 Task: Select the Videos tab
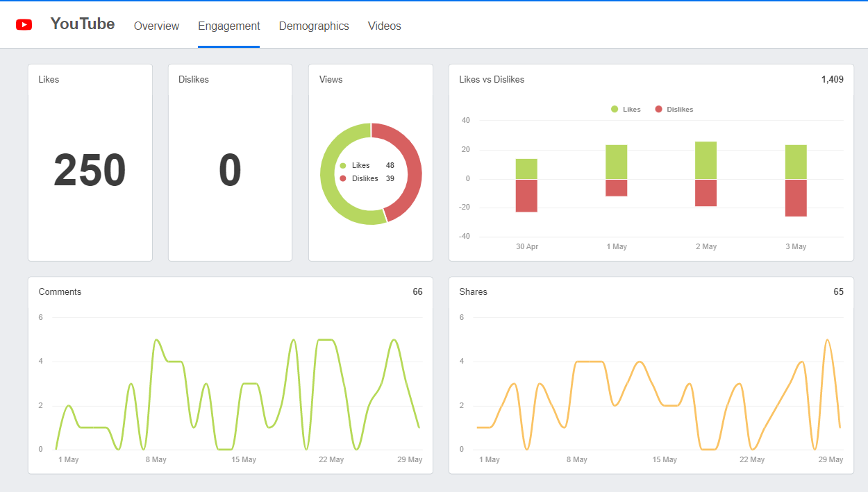pos(384,26)
